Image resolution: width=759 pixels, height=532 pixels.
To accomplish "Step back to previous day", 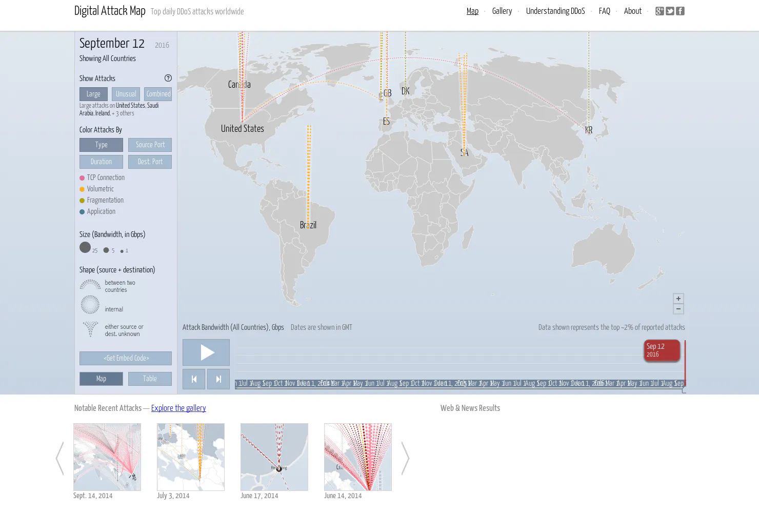I will [194, 379].
